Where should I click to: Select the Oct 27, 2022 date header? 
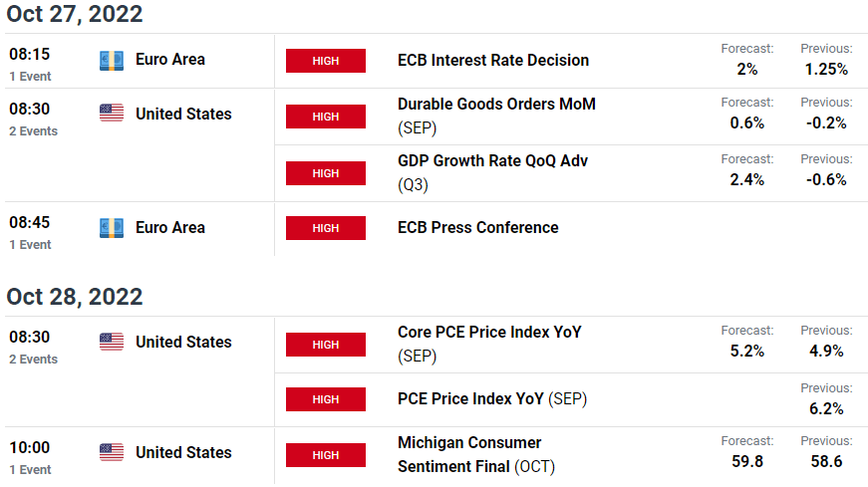point(74,14)
